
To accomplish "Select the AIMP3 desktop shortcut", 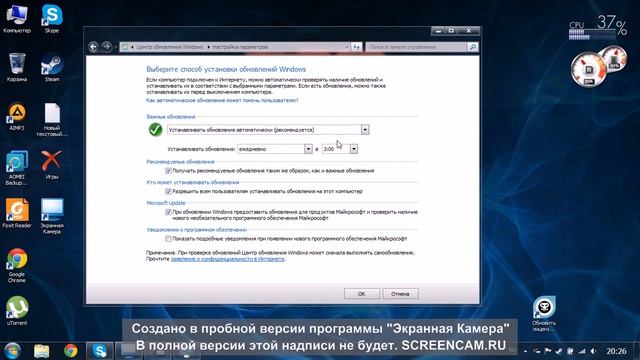I will tap(17, 116).
